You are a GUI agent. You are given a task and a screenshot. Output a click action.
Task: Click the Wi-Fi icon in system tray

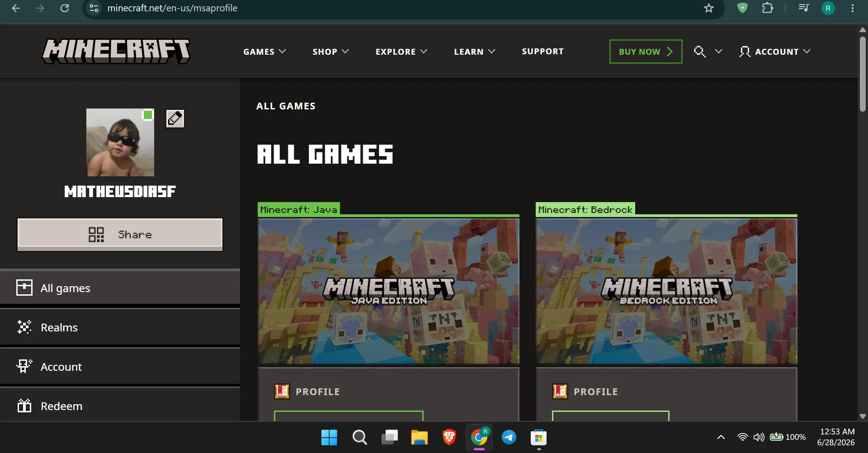[742, 437]
